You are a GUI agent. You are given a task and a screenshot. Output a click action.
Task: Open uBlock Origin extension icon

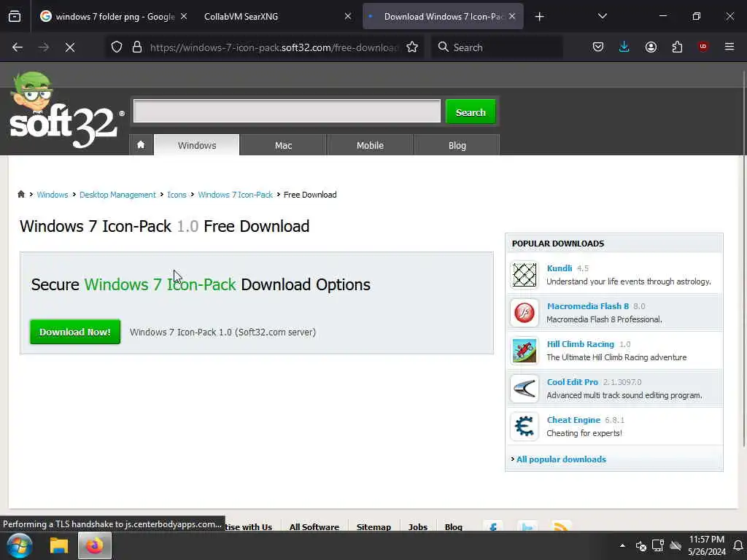tap(703, 47)
